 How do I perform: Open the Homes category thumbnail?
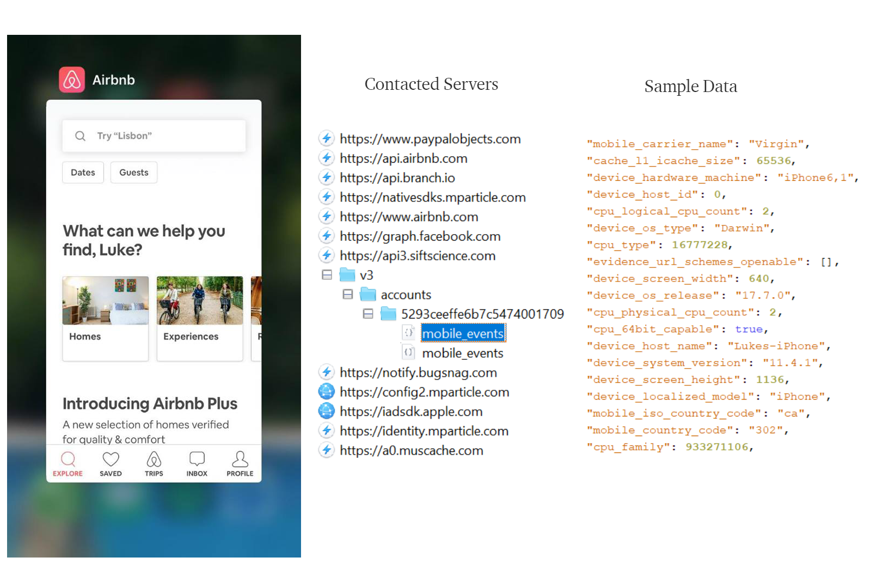[x=106, y=301]
